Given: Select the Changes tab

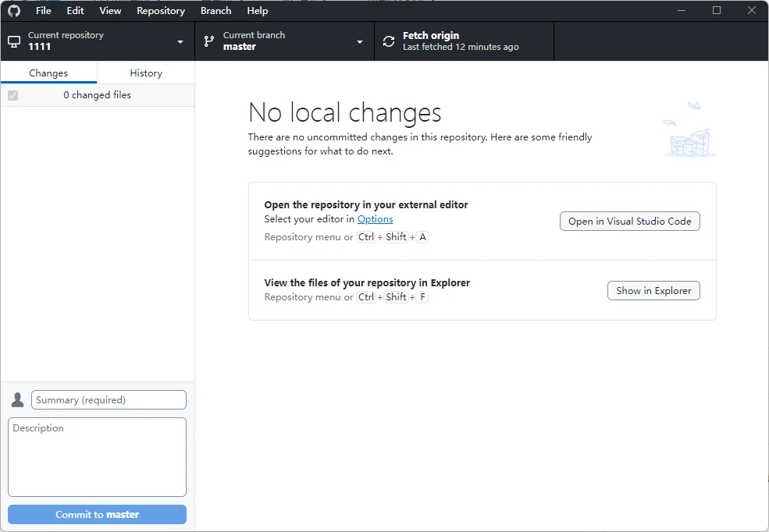Looking at the screenshot, I should tap(48, 73).
